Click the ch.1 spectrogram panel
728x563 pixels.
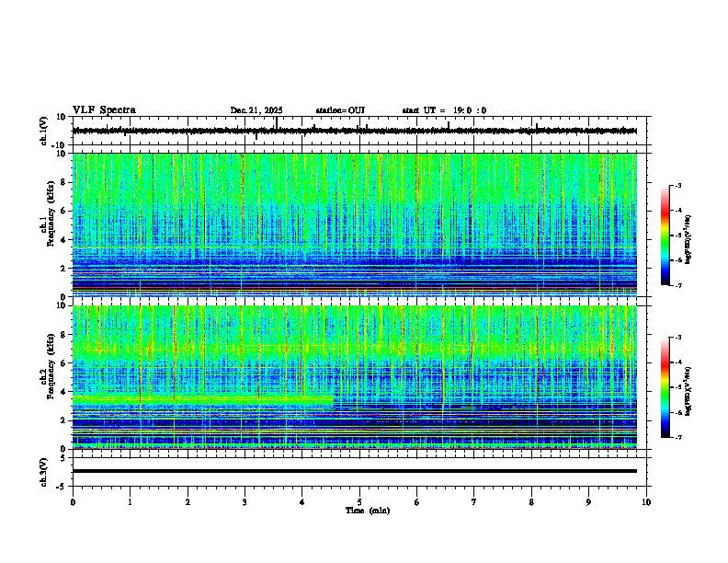pyautogui.click(x=355, y=224)
